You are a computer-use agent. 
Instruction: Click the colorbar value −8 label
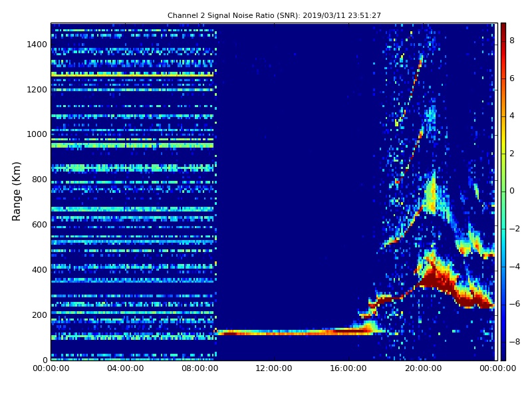click(515, 342)
